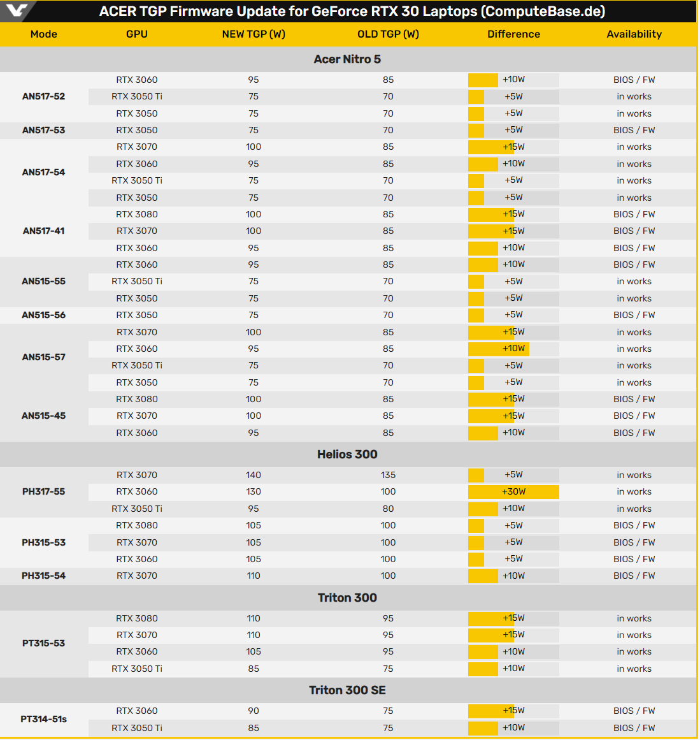Click the AN515-56 model label
Viewport: 700px width, 740px height.
[43, 315]
